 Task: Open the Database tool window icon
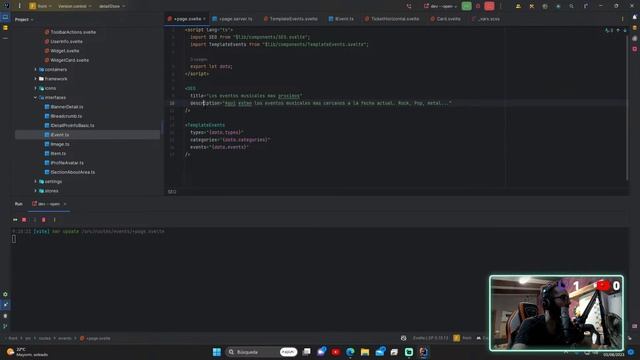[635, 28]
